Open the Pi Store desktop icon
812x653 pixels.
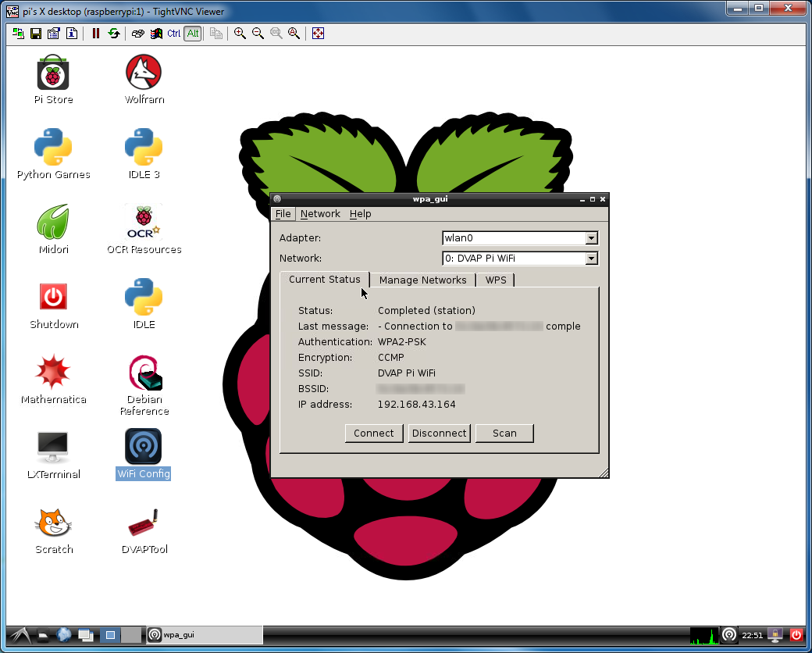pyautogui.click(x=53, y=80)
